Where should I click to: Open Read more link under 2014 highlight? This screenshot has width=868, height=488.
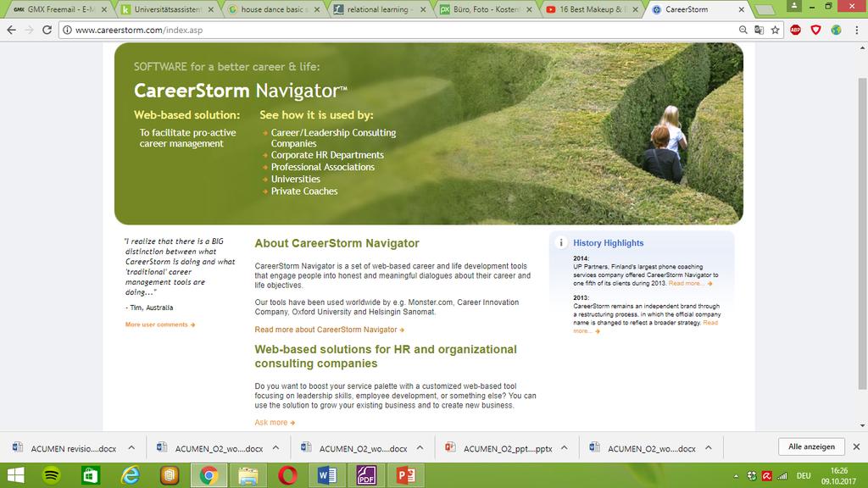(690, 283)
